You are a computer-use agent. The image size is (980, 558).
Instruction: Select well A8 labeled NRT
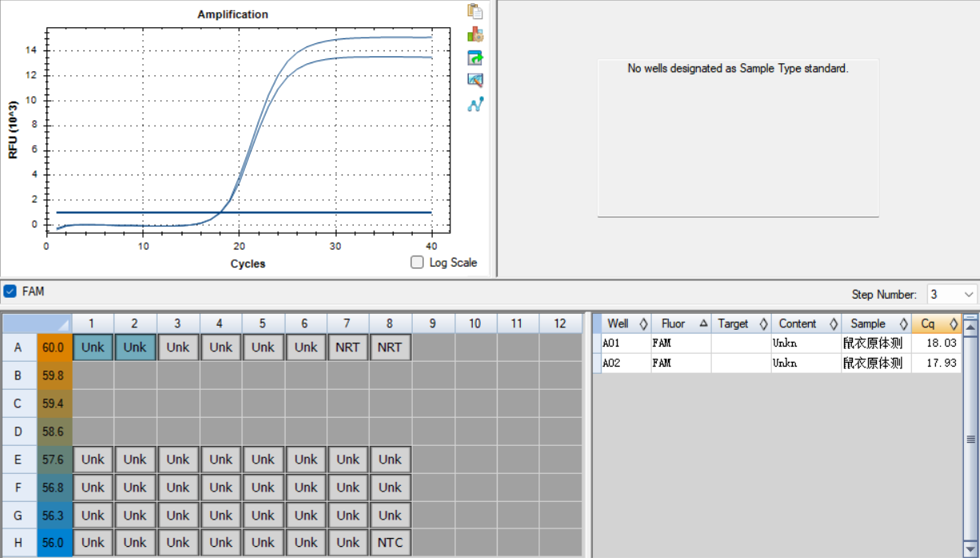pos(390,347)
